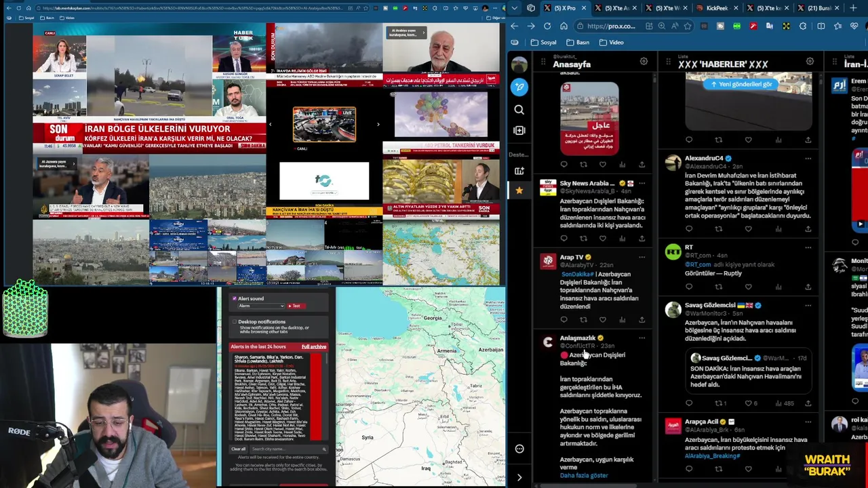Open more menu on Arapça Acil post

pos(808,422)
